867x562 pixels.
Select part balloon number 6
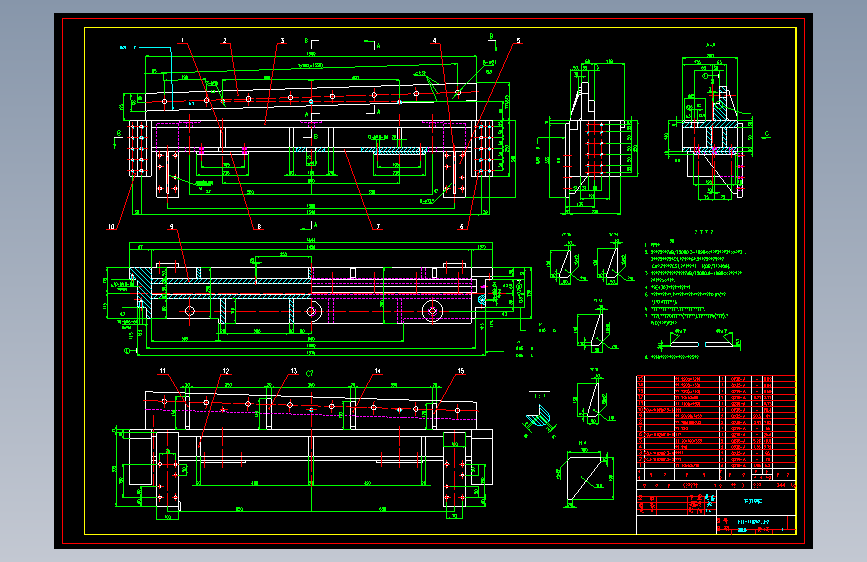click(461, 226)
